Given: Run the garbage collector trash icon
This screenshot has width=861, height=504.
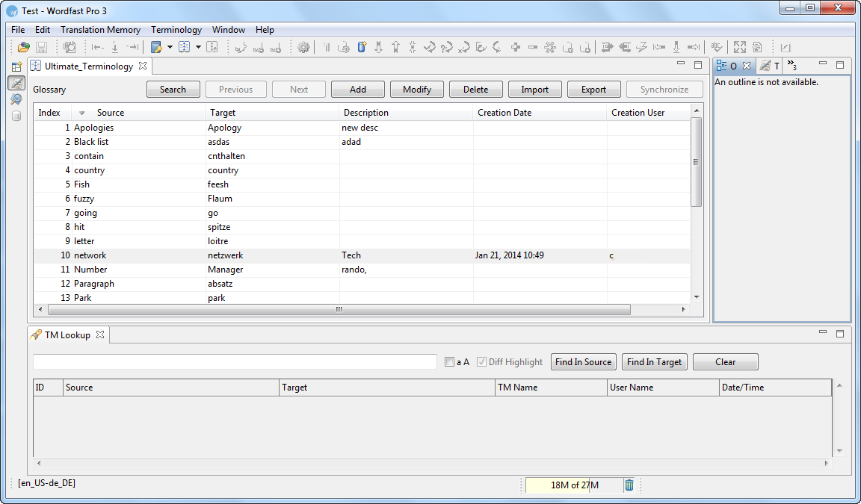Looking at the screenshot, I should 629,485.
